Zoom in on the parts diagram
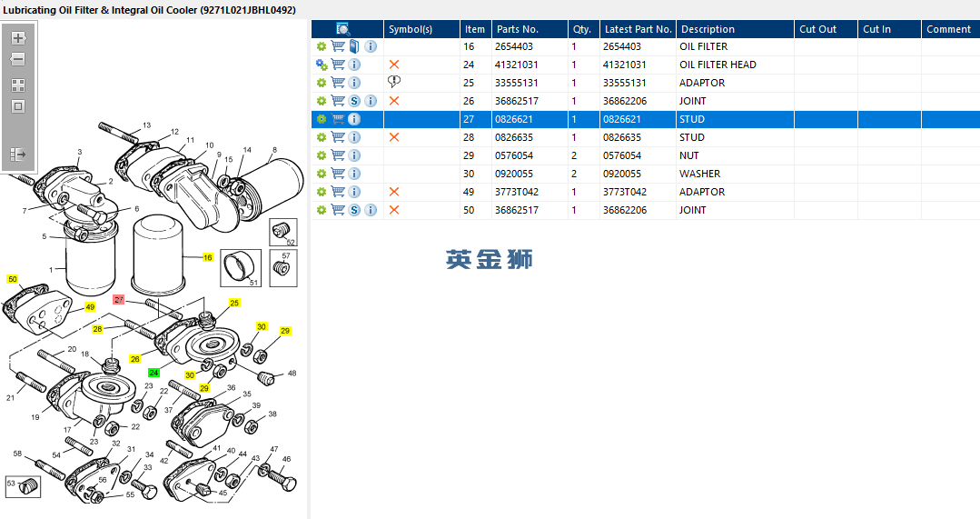The height and width of the screenshot is (519, 980). click(18, 38)
